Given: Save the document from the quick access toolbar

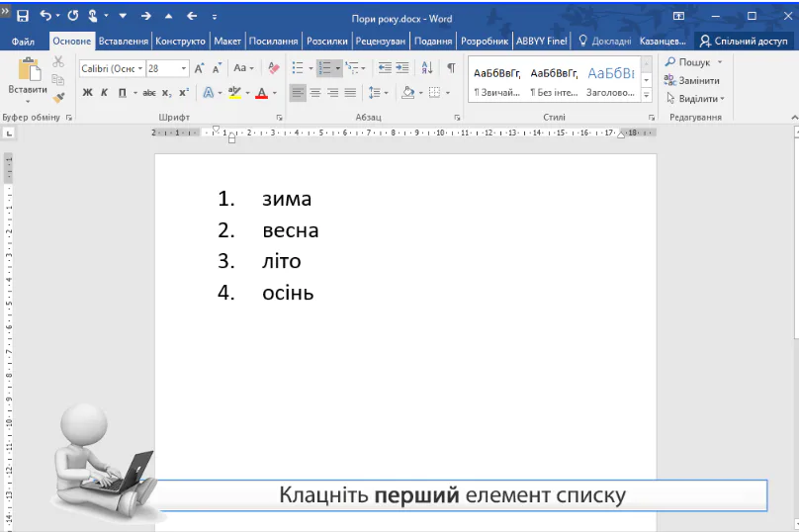Looking at the screenshot, I should (x=23, y=17).
